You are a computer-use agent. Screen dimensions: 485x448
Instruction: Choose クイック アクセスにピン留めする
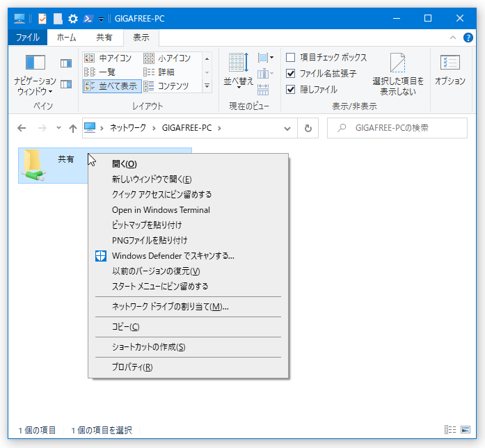188,195
